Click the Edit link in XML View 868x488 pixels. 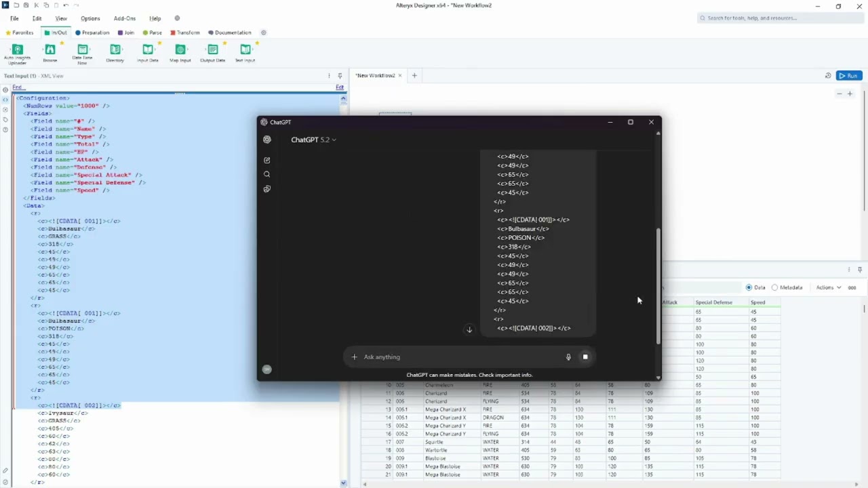coord(340,87)
